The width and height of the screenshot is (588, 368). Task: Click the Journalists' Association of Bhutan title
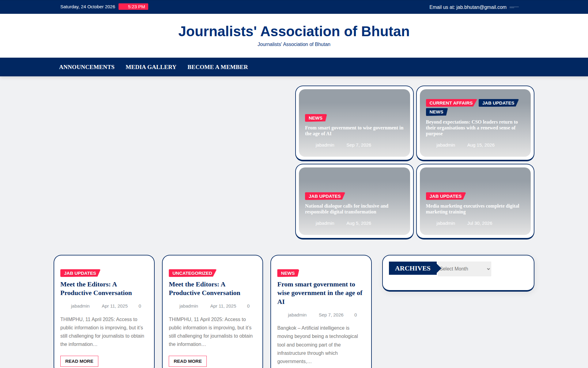click(294, 31)
